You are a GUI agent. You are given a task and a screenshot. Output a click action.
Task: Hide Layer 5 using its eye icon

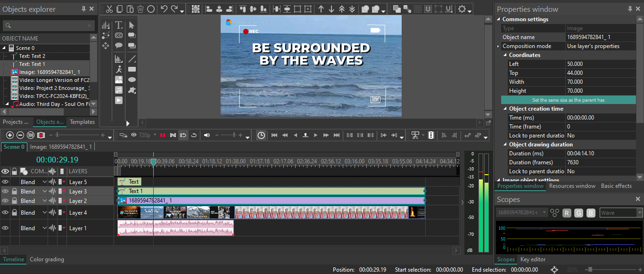5,182
